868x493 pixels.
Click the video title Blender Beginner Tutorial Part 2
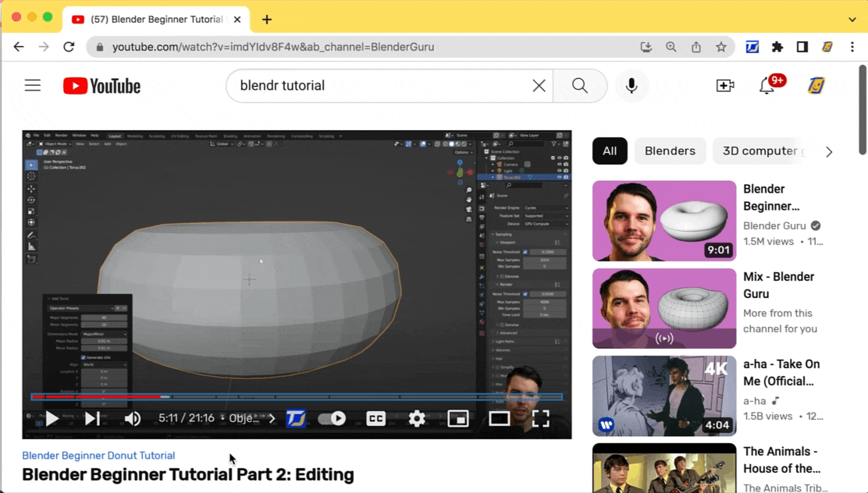[x=187, y=475]
